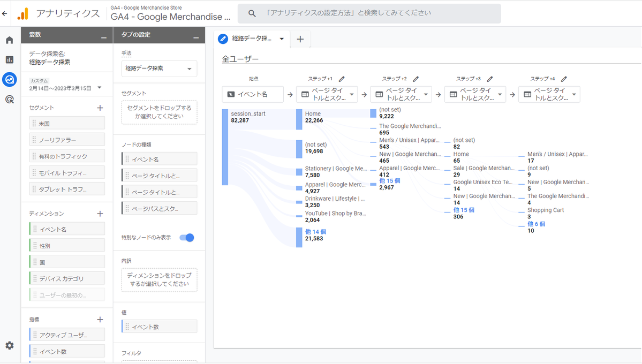Edit ステップ +1 with pencil icon
Image resolution: width=642 pixels, height=364 pixels.
(x=342, y=79)
